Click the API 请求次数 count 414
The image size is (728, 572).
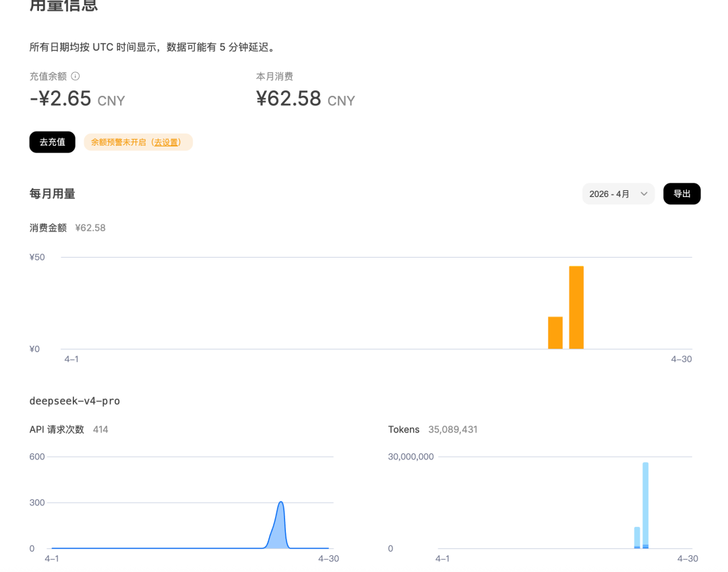pos(100,429)
